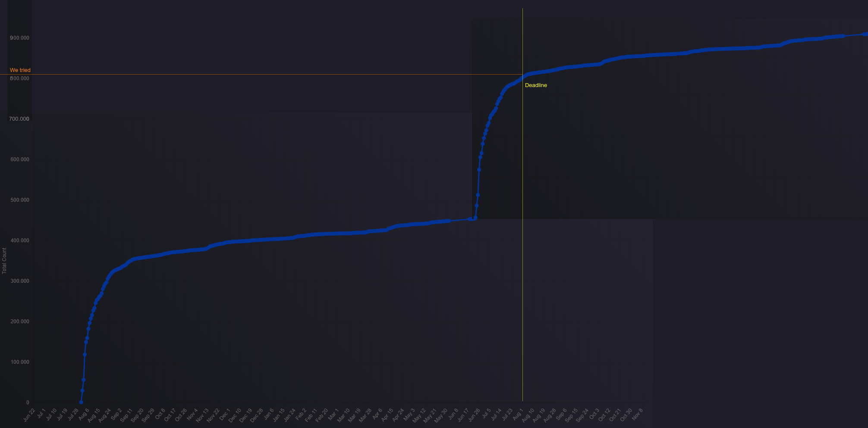Viewport: 868px width, 428px height.
Task: Click the 600.000 y-axis tick label
Action: pos(19,159)
